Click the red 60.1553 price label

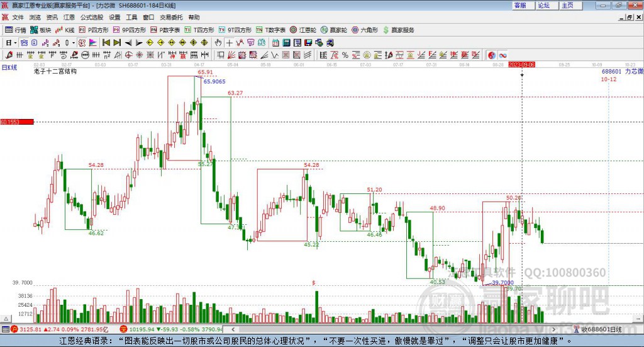pos(17,122)
